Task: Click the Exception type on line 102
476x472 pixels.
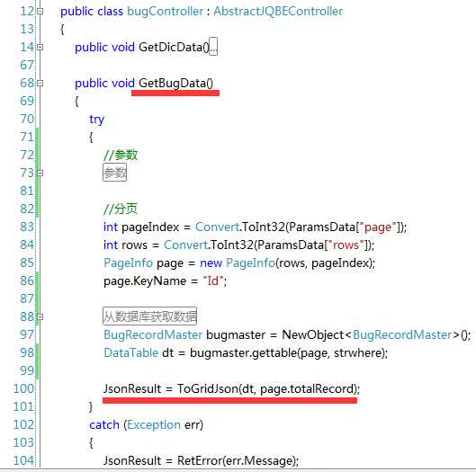Action: point(154,424)
